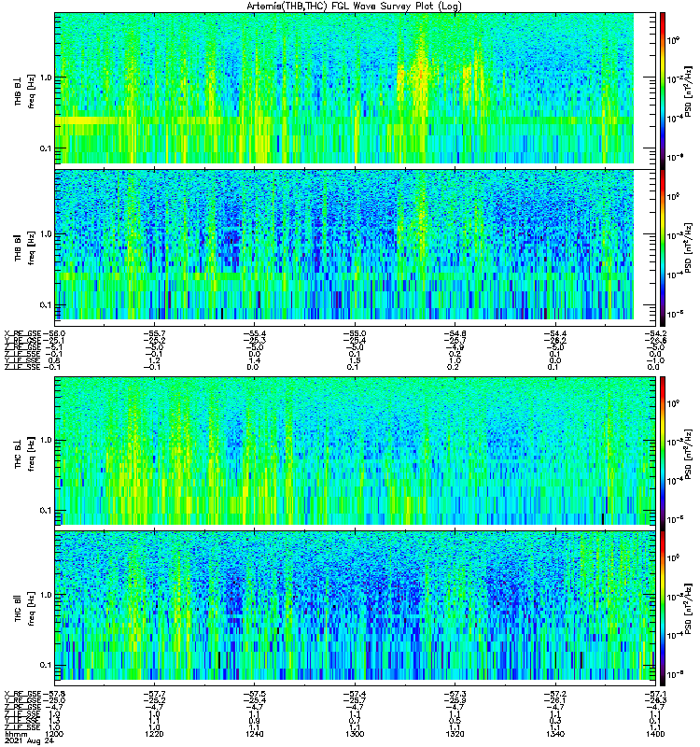700x747 pixels.
Task: Click the '1.0' frequency tick of THB B⊥ panel
Action: [46, 78]
